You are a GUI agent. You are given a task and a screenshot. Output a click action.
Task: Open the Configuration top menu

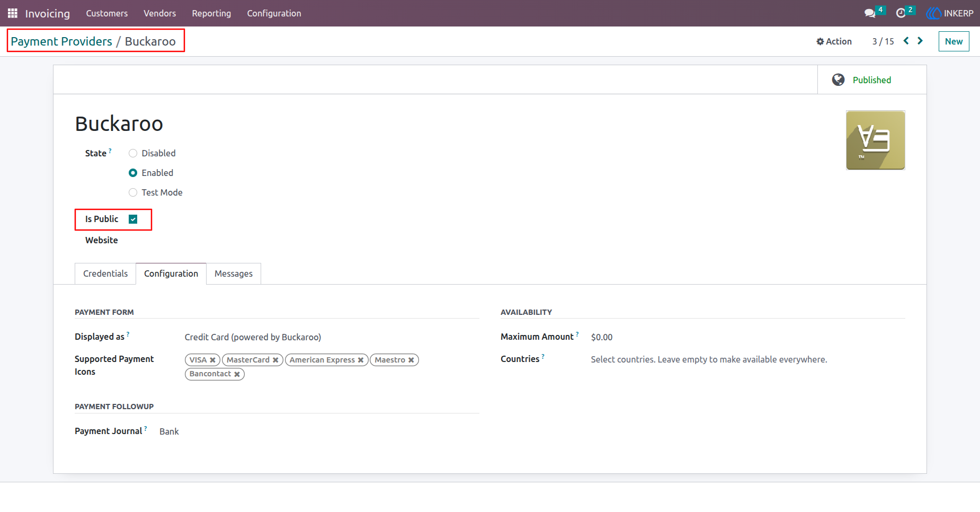pos(274,13)
